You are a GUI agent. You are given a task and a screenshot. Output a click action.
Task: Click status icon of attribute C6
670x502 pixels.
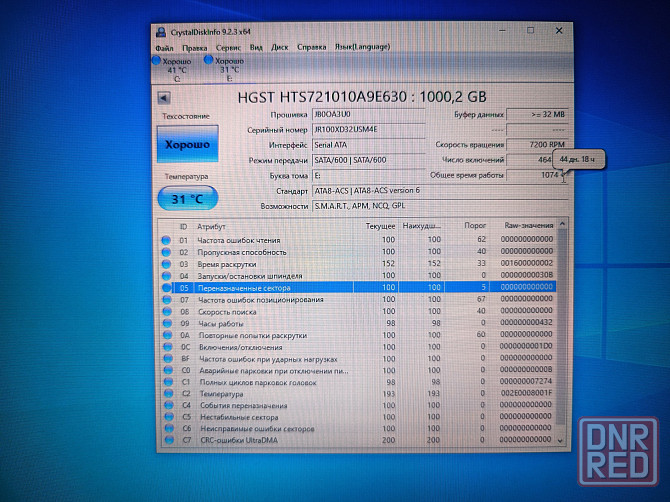coord(169,429)
